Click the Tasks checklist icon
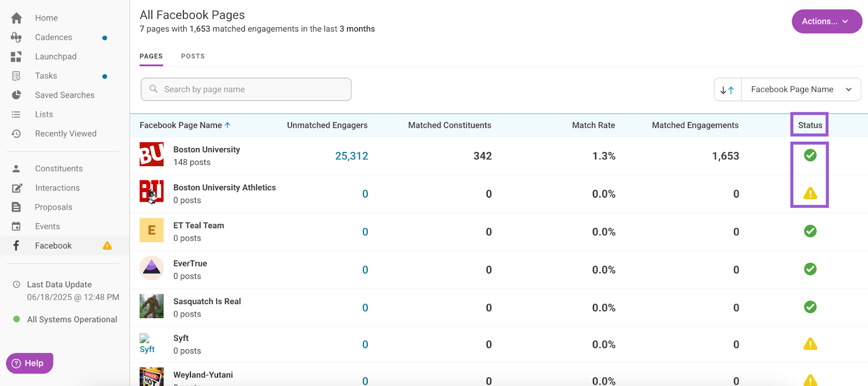Screen dimensions: 868x386 pos(16,76)
